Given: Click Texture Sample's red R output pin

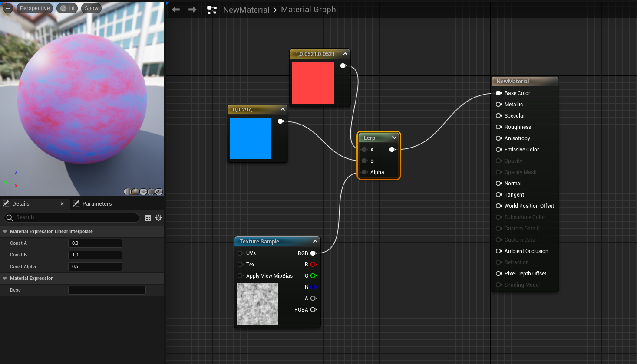Looking at the screenshot, I should click(x=313, y=265).
